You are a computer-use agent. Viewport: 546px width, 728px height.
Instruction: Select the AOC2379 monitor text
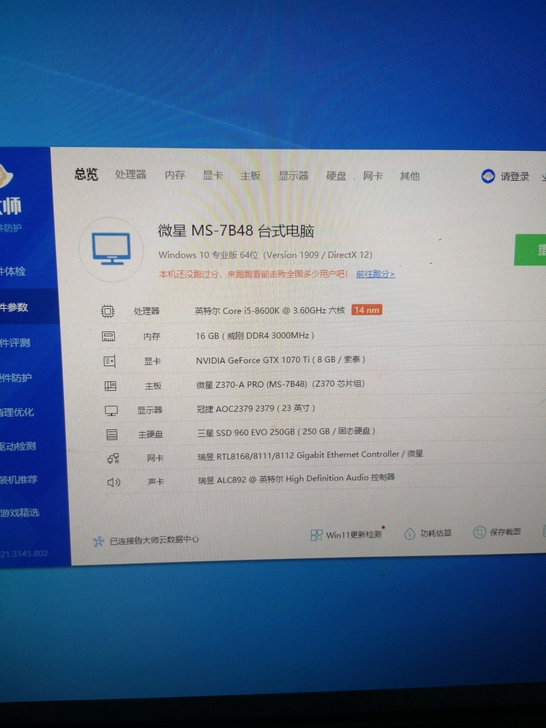256,408
